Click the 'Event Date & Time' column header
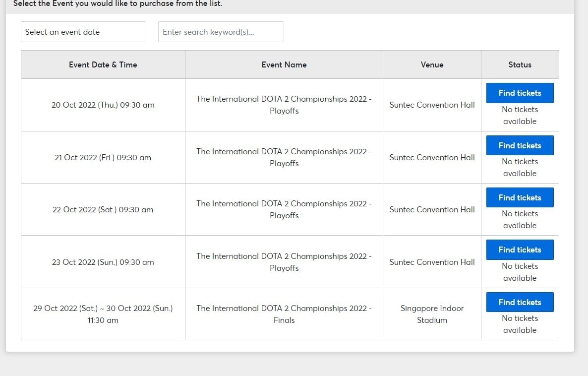588x376 pixels. point(103,64)
